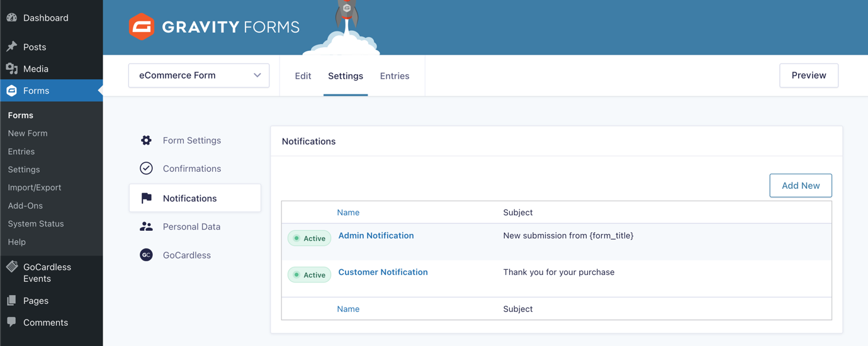Sort by Name in table footer
The image size is (868, 346).
pos(348,309)
